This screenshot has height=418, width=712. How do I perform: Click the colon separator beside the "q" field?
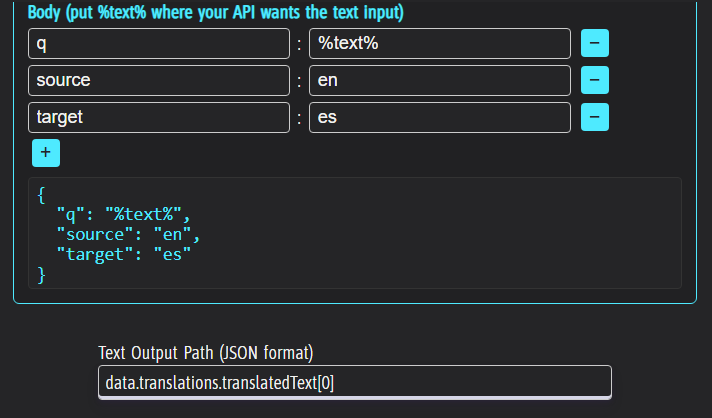pos(299,44)
